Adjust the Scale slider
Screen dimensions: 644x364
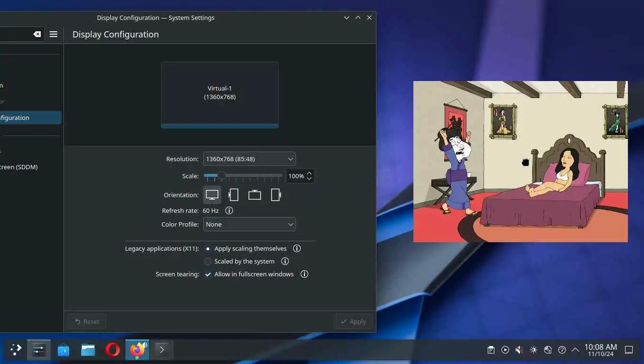tap(243, 176)
